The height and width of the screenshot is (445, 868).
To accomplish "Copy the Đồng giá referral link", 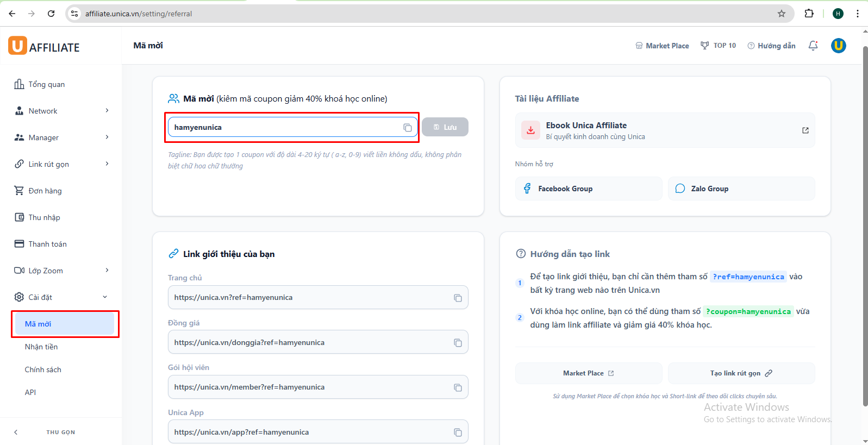I will (458, 343).
